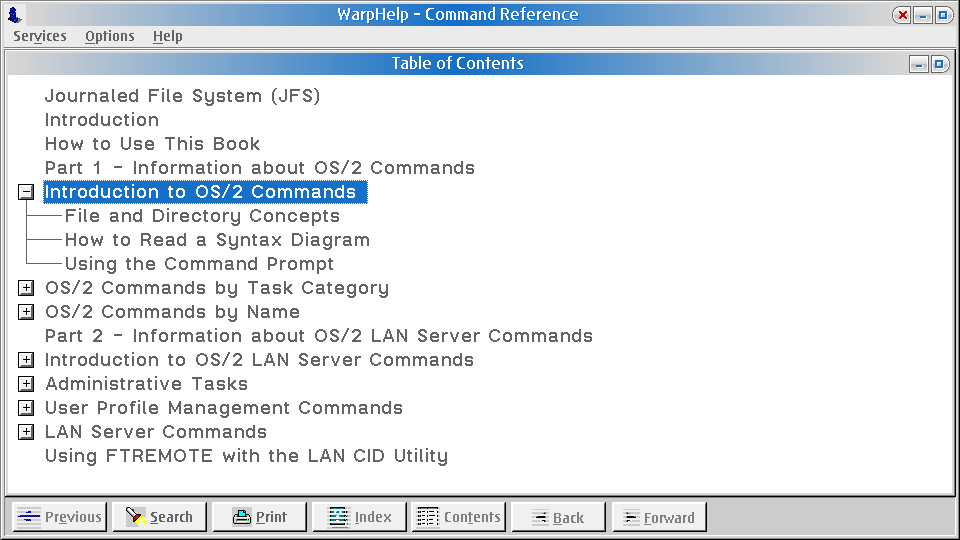Select Part 1 - Information about OS/2 Commands
The height and width of the screenshot is (540, 960).
[260, 168]
